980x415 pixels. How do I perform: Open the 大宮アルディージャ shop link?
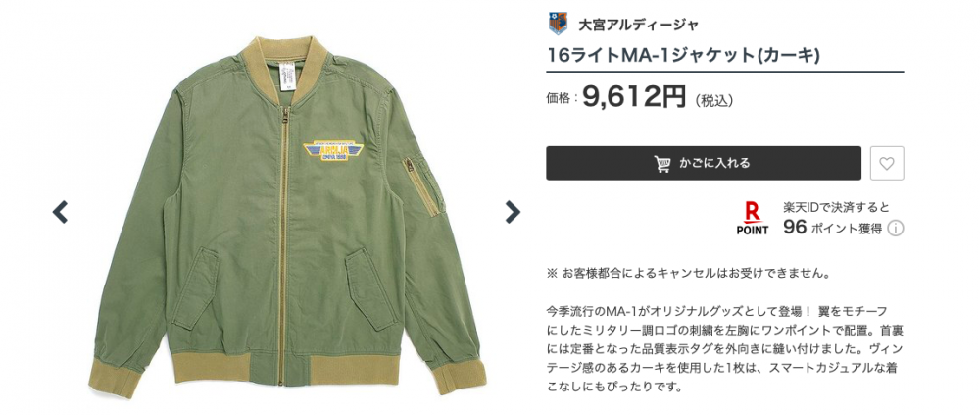638,26
